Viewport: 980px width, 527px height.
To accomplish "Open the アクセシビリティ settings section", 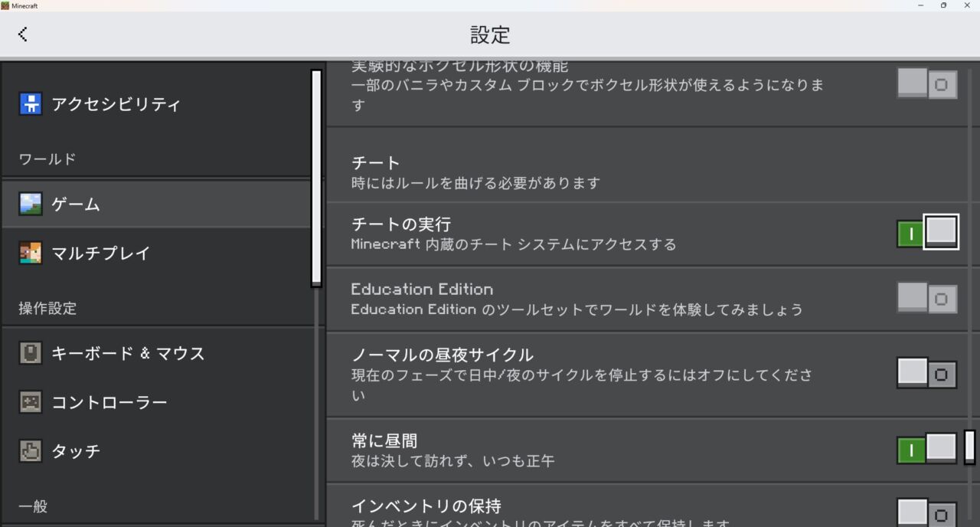I will [156, 104].
